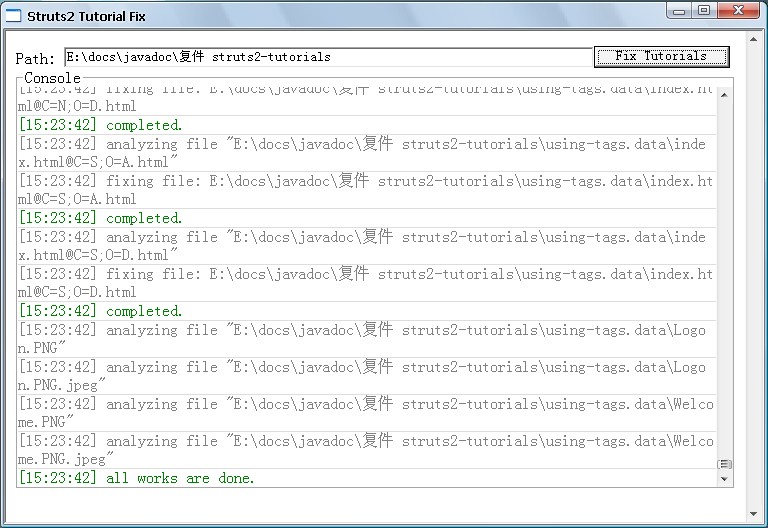768x528 pixels.
Task: Select analyzing file index.html@C=S;O=D.html line
Action: click(367, 246)
